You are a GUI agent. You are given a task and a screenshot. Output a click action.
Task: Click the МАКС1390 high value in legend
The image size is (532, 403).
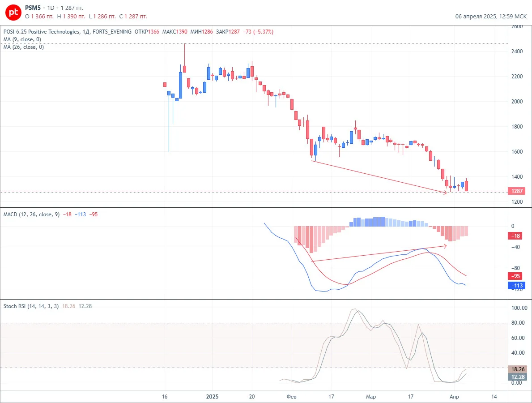point(175,32)
